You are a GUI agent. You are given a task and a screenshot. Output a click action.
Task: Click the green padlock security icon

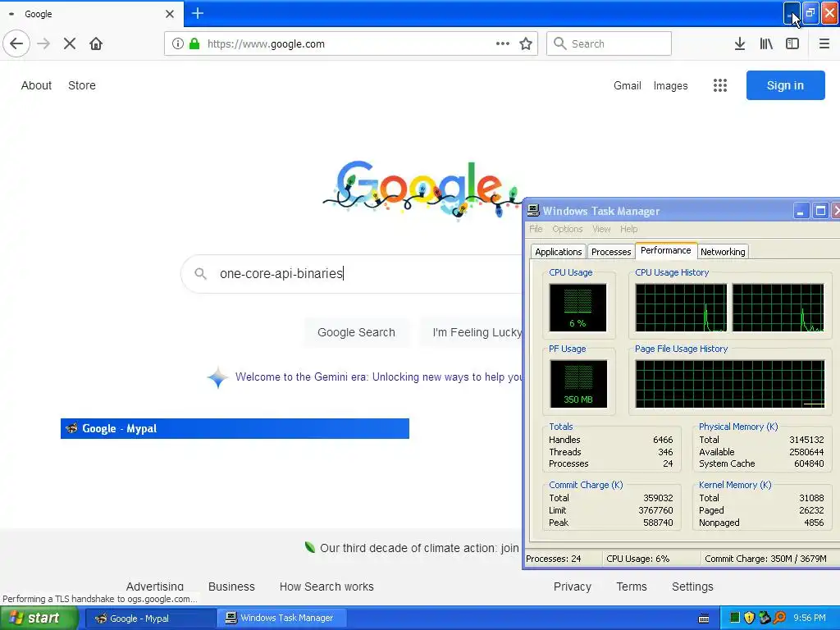194,43
